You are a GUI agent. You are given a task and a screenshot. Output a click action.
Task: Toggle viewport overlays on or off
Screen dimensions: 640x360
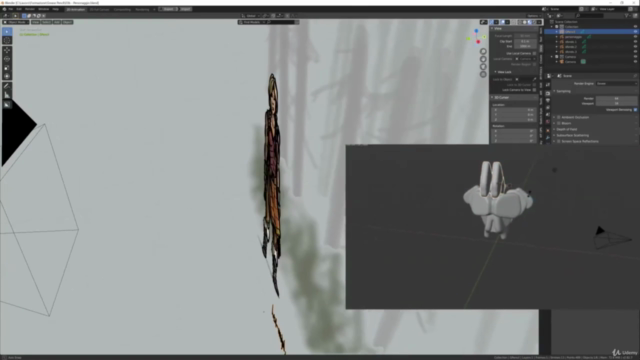(503, 22)
